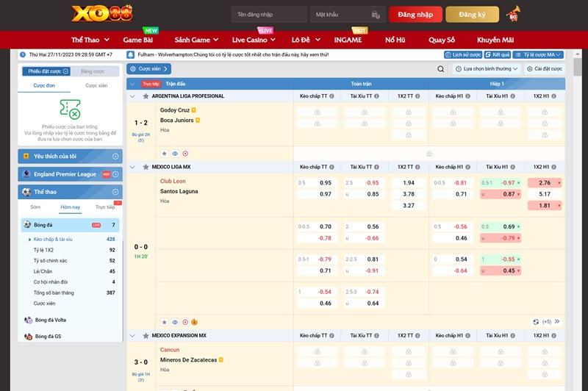Click the mascot trumpet icon in header
Viewport: 588px width, 391px height.
pyautogui.click(x=512, y=14)
